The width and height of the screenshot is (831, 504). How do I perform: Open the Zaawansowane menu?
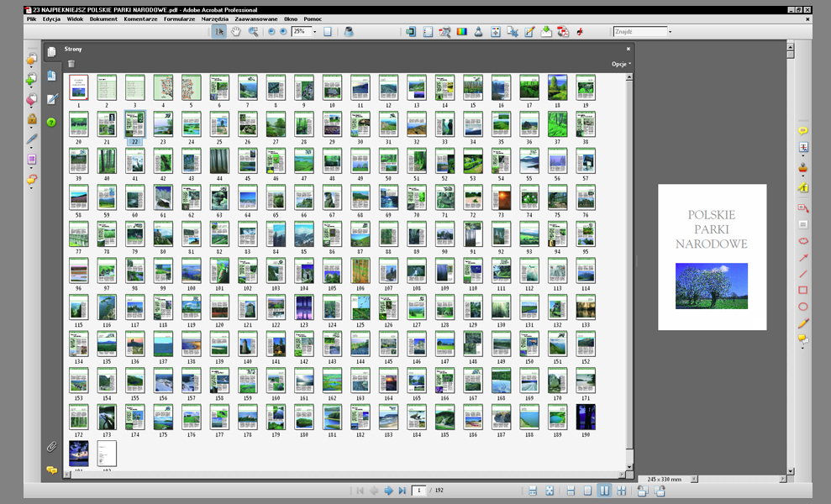pos(256,19)
